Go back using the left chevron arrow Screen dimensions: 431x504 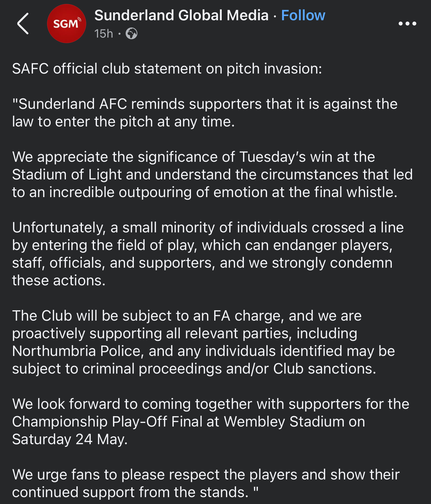[x=23, y=24]
